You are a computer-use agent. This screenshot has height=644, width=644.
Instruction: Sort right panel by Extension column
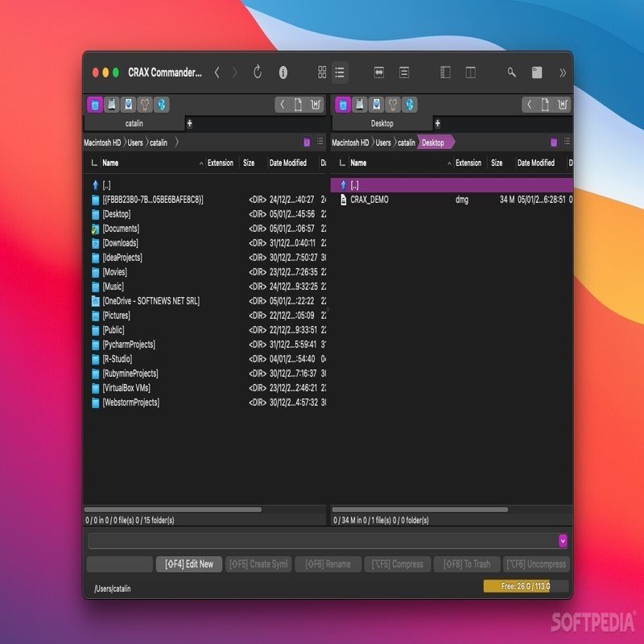pos(470,163)
